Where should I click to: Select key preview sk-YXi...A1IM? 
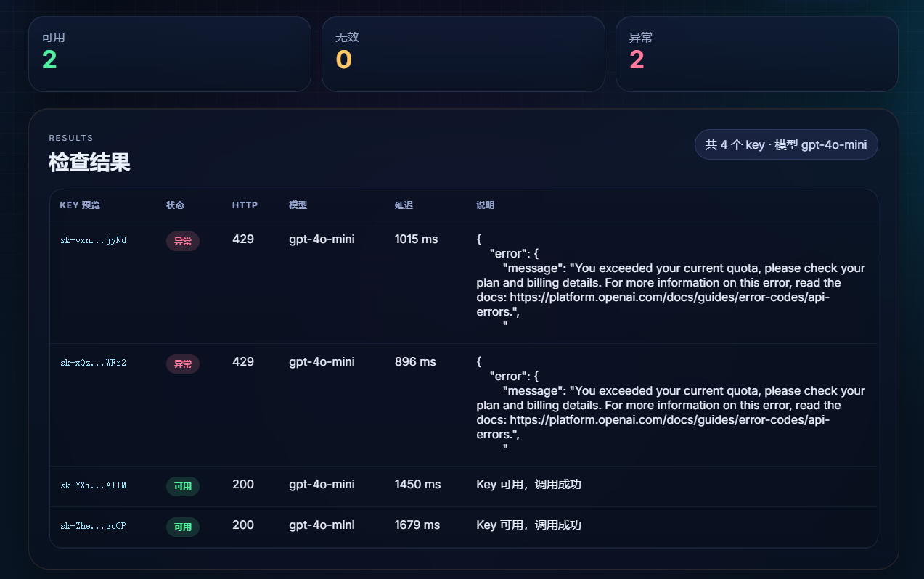pos(93,485)
